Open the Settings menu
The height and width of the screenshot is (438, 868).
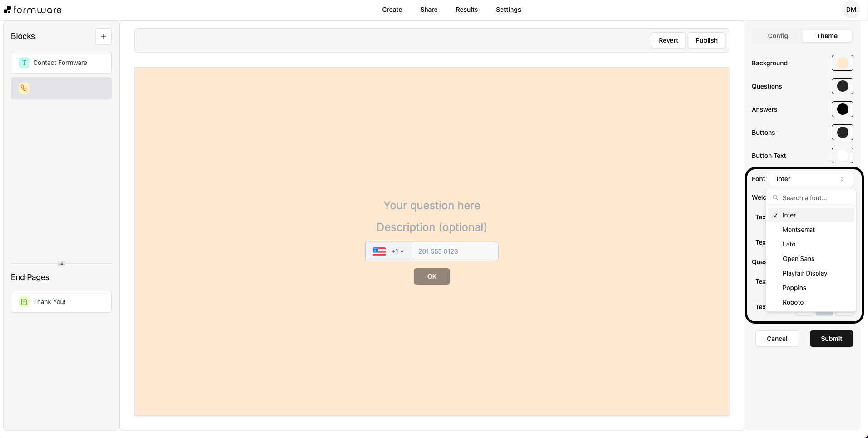point(508,10)
